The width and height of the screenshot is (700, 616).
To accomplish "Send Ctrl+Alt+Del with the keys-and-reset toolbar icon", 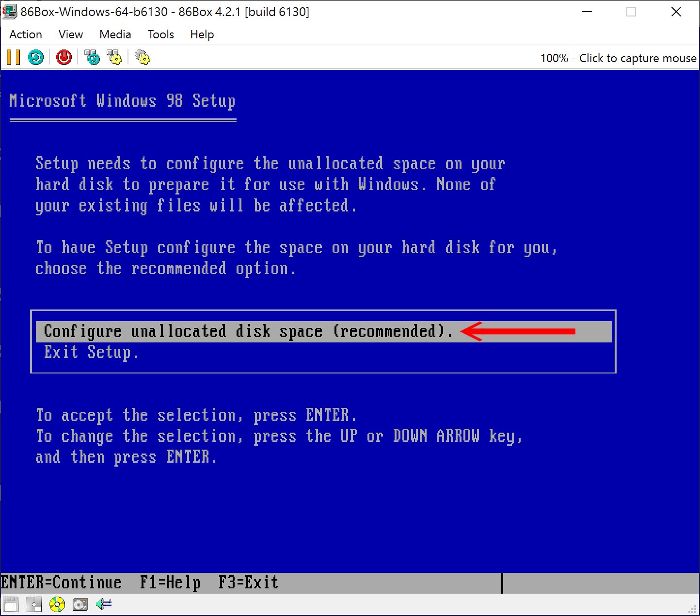I will [92, 58].
